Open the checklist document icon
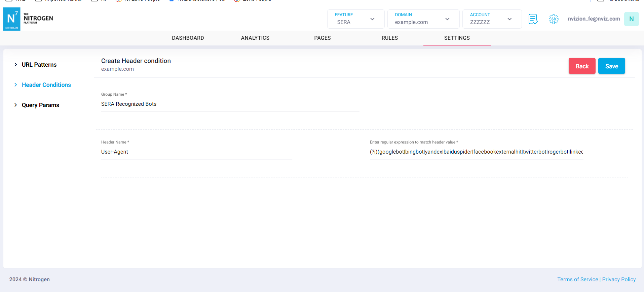Image resolution: width=644 pixels, height=292 pixels. pos(533,19)
